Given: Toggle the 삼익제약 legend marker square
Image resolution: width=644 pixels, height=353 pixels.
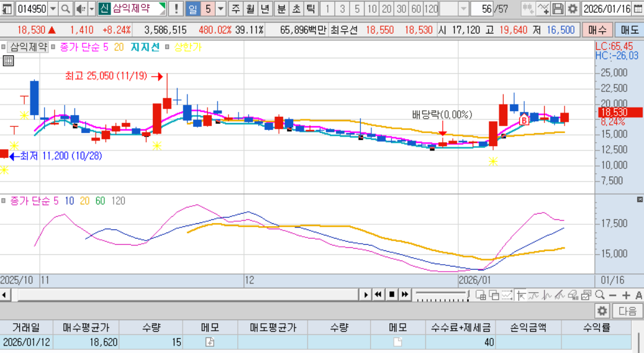Looking at the screenshot, I should [4, 47].
